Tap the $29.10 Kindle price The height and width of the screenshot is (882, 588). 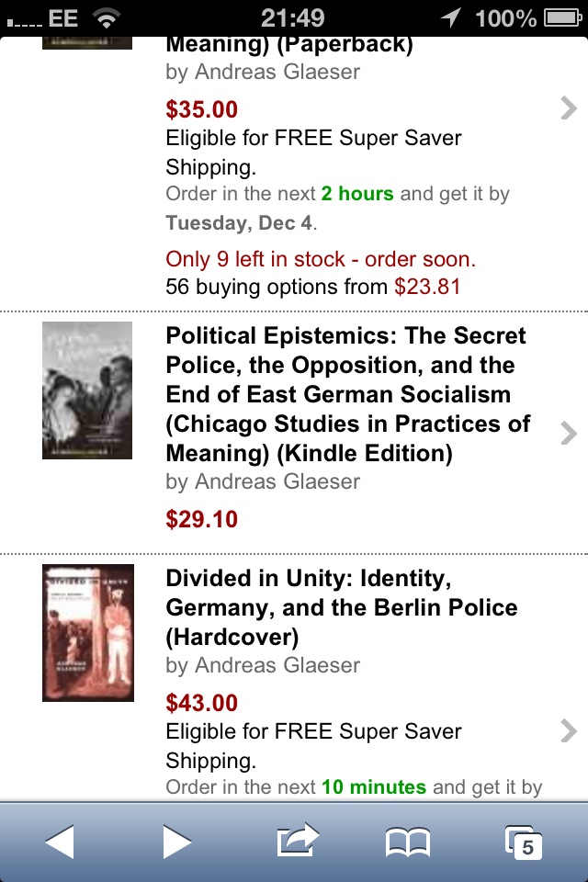(x=201, y=519)
